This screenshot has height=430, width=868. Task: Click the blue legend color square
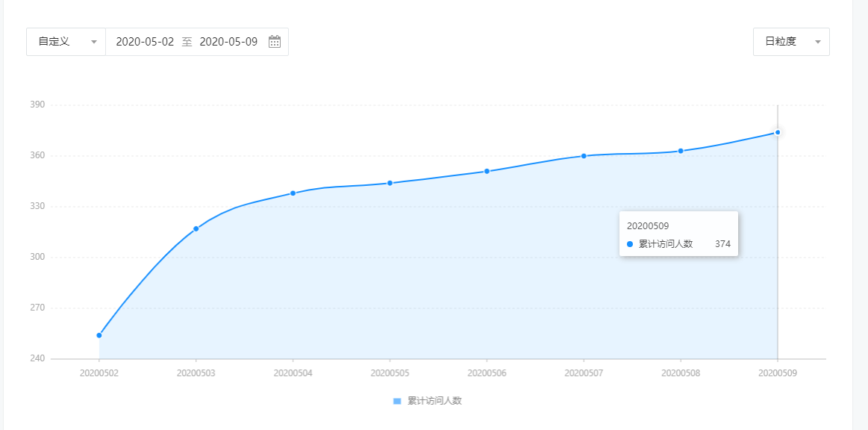tap(397, 401)
